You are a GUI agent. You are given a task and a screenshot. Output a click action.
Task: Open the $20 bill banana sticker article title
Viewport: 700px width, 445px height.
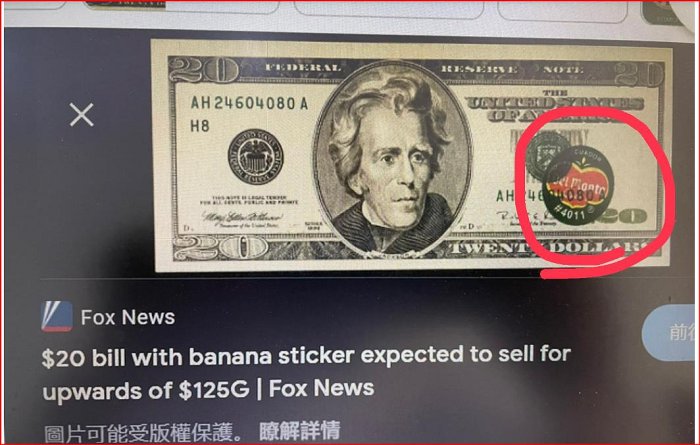coord(306,372)
